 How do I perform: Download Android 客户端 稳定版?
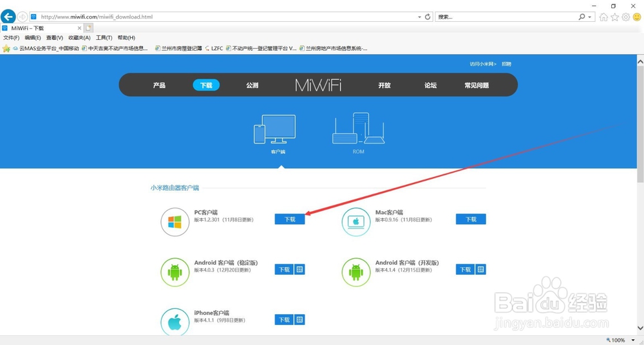(284, 270)
